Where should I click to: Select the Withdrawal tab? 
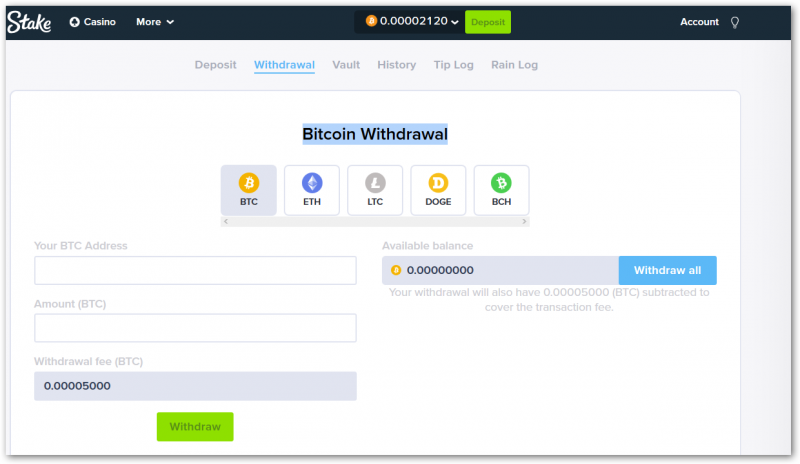coord(284,65)
